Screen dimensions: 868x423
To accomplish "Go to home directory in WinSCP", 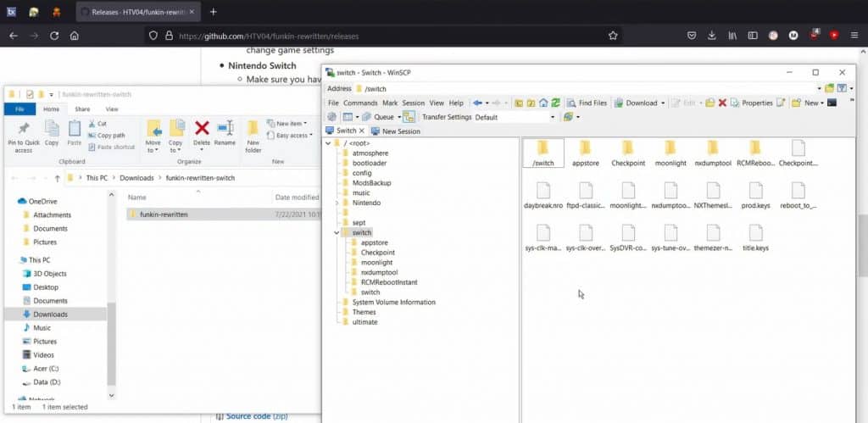I will [543, 103].
